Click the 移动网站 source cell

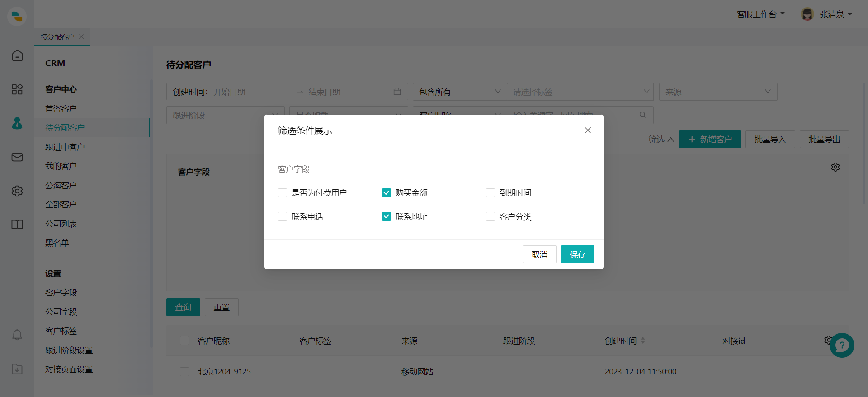[417, 371]
